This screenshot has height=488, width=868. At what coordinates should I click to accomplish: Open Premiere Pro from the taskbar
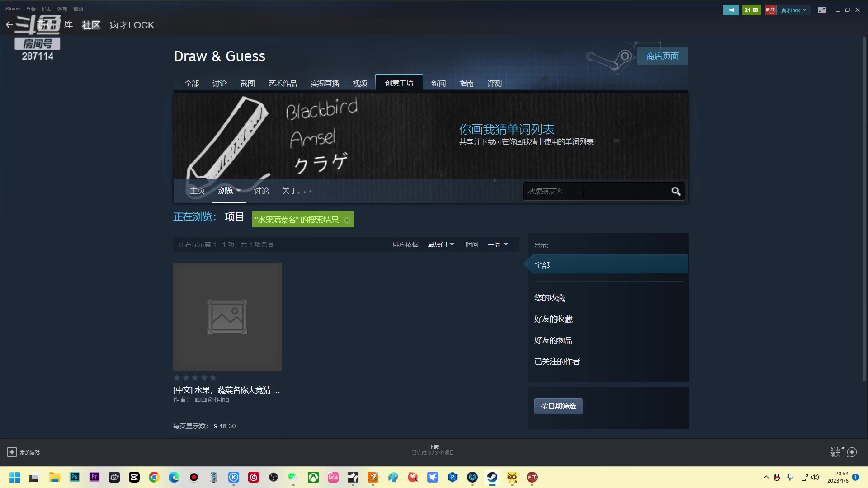coord(94,477)
